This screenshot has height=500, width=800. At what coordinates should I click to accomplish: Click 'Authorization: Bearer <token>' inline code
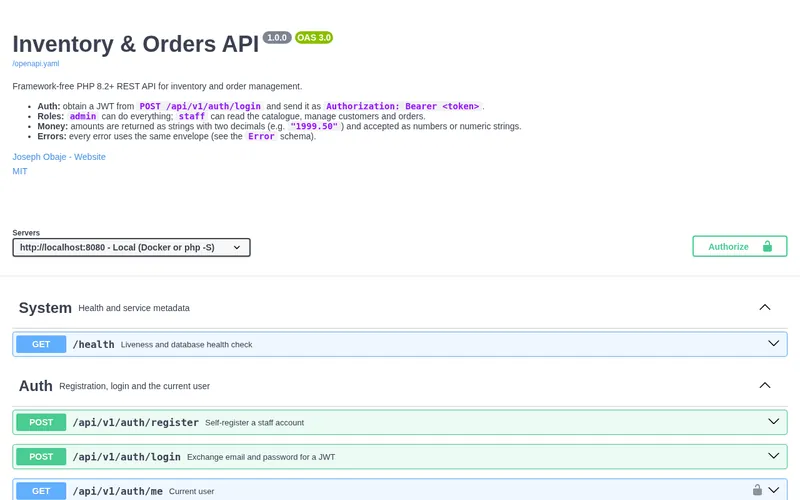pyautogui.click(x=403, y=106)
